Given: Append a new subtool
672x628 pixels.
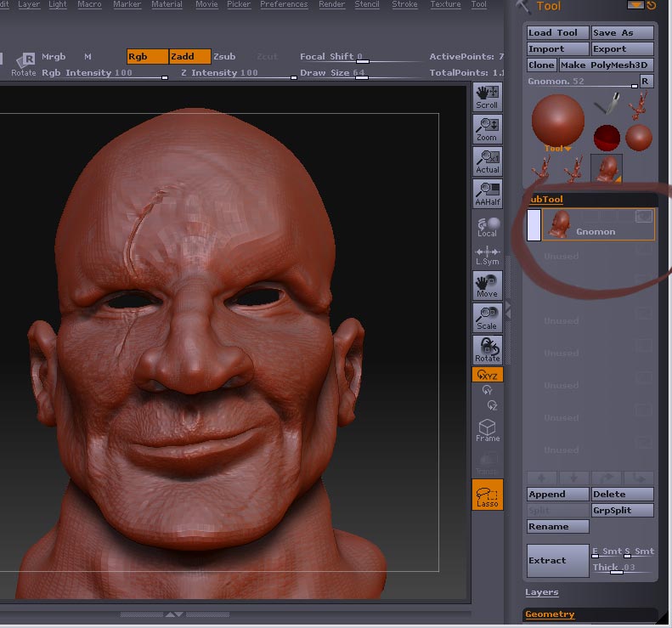Looking at the screenshot, I should pyautogui.click(x=557, y=494).
